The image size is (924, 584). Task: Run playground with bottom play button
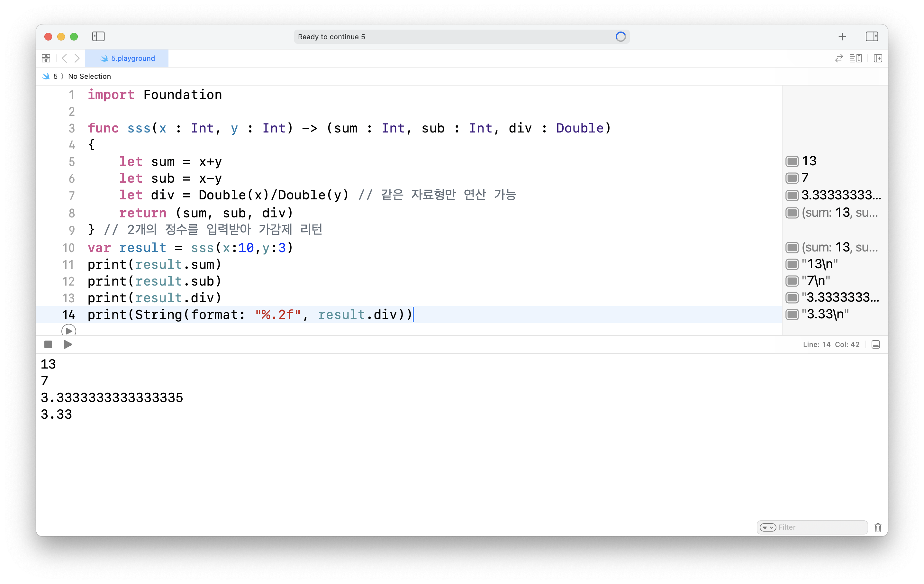(x=68, y=344)
